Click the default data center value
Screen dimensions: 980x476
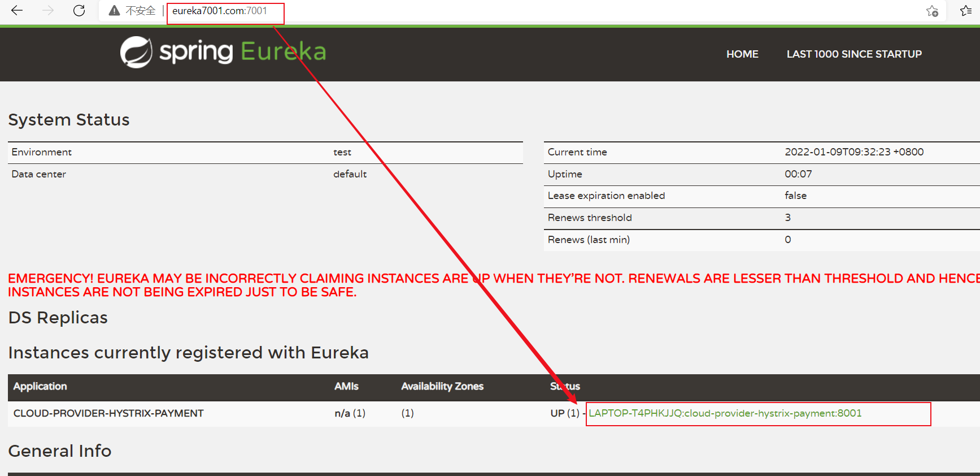coord(350,174)
